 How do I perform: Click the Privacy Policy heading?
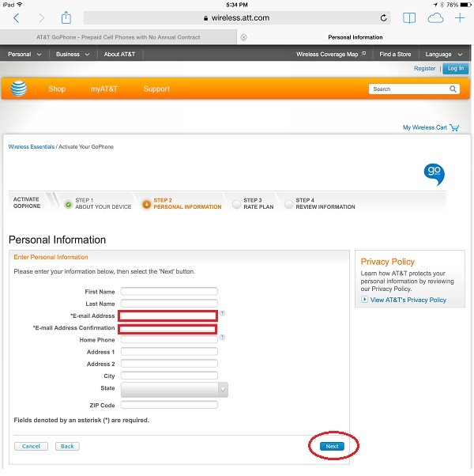pos(388,262)
